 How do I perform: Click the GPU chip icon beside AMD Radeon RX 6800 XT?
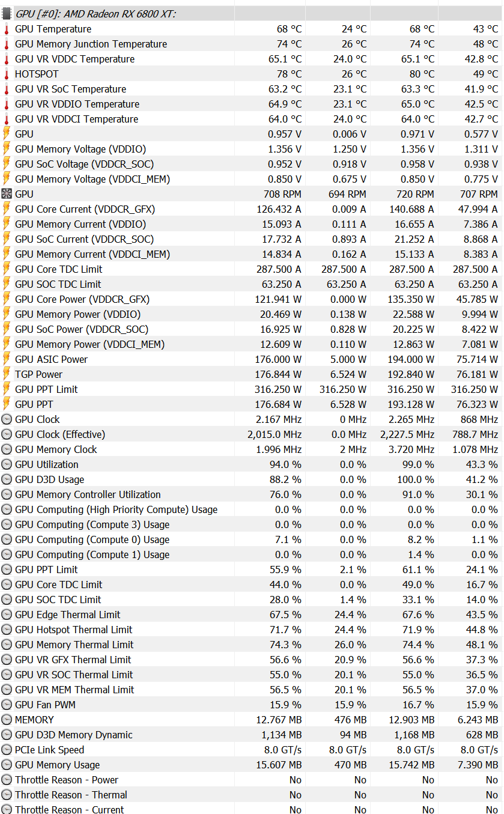pyautogui.click(x=7, y=14)
